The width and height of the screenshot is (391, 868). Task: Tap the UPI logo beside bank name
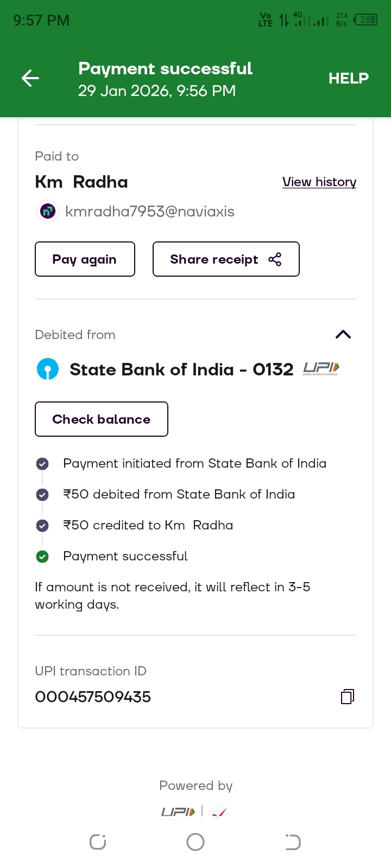(321, 369)
